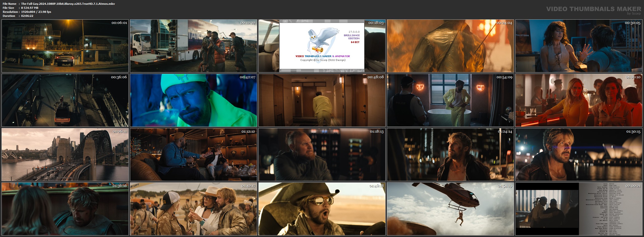Open the helicopter thumbnail at 01:54:19

(450, 209)
